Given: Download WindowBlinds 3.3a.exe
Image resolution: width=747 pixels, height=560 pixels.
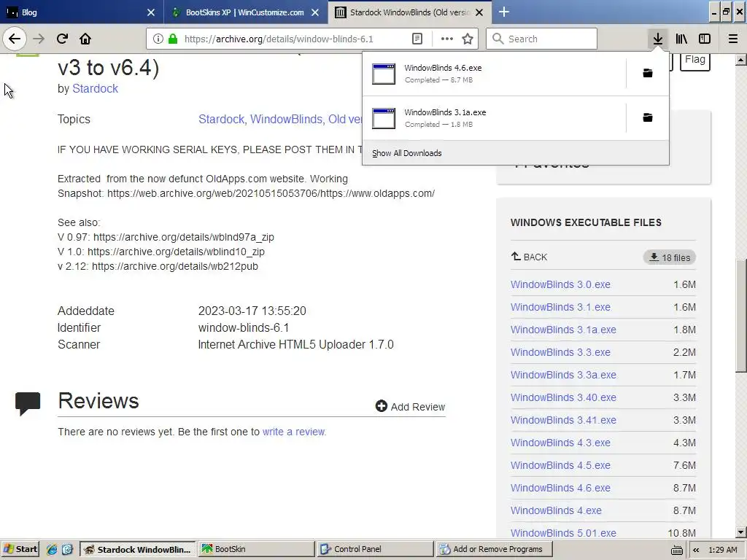Looking at the screenshot, I should tap(563, 376).
